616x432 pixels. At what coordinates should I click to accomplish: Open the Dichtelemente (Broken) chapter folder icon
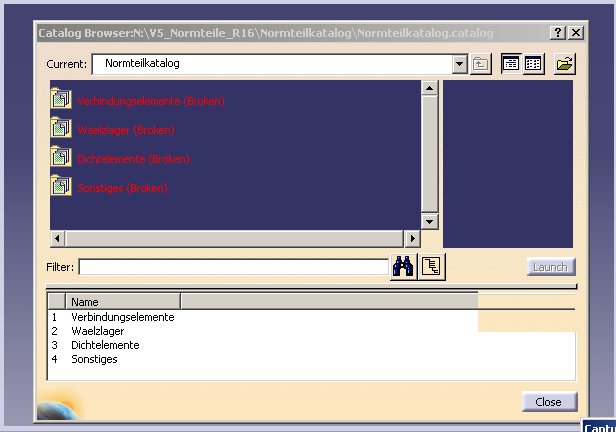tap(61, 156)
